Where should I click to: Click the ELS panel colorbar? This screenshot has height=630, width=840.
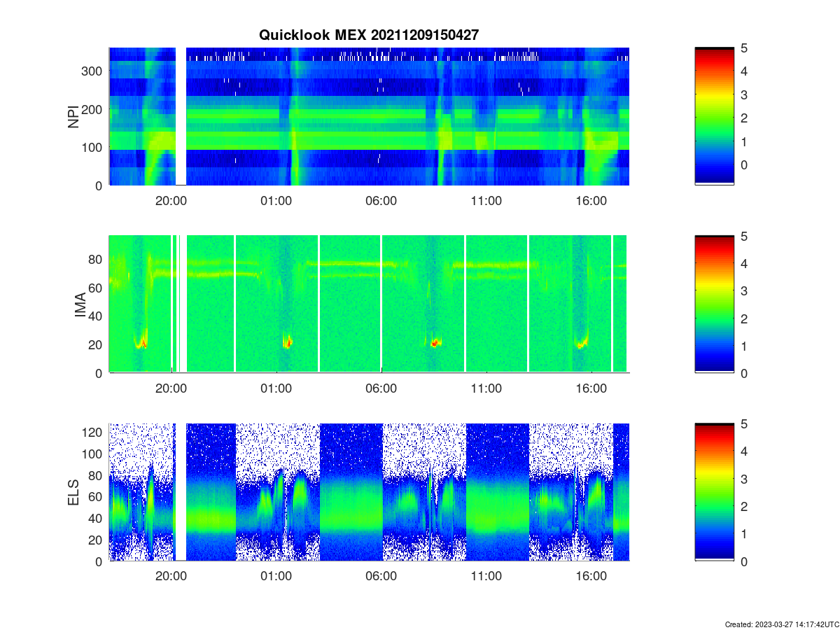[x=714, y=492]
